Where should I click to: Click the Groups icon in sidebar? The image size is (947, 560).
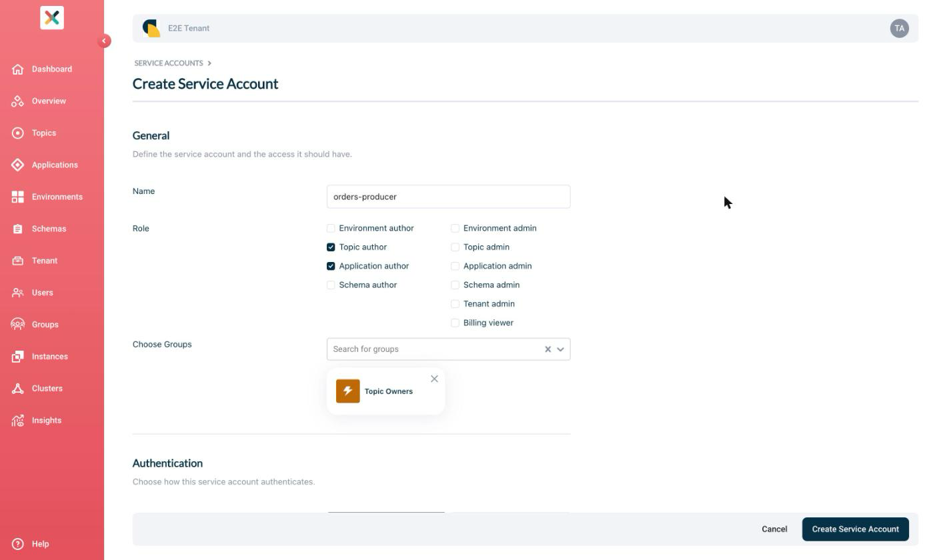point(18,325)
